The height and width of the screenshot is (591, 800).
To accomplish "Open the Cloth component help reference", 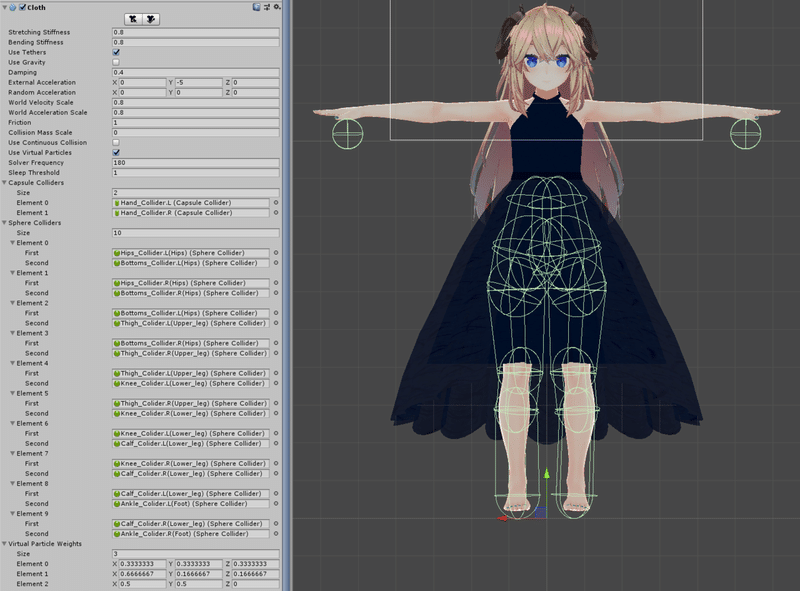I will point(257,7).
